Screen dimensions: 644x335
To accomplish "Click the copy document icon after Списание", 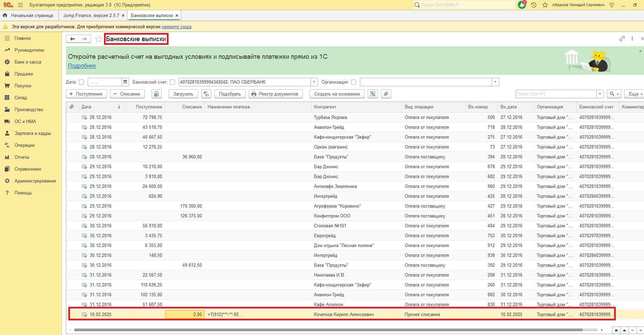I will [x=156, y=94].
